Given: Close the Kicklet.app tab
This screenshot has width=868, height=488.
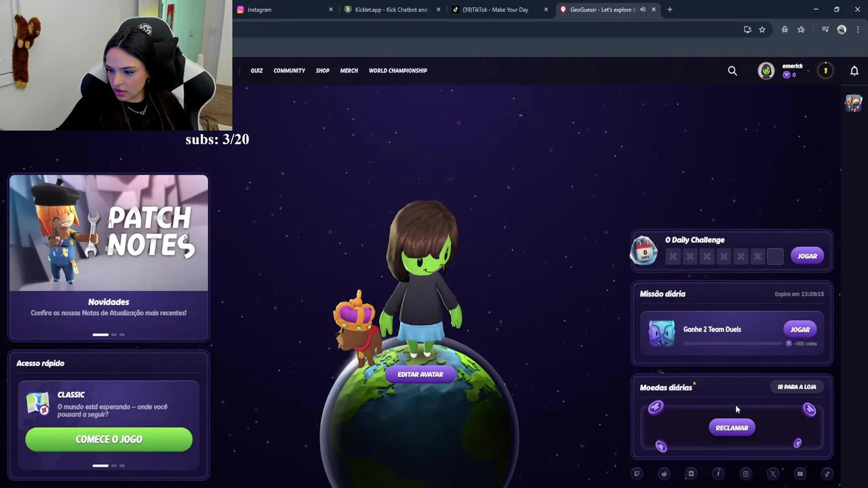Looking at the screenshot, I should point(438,9).
